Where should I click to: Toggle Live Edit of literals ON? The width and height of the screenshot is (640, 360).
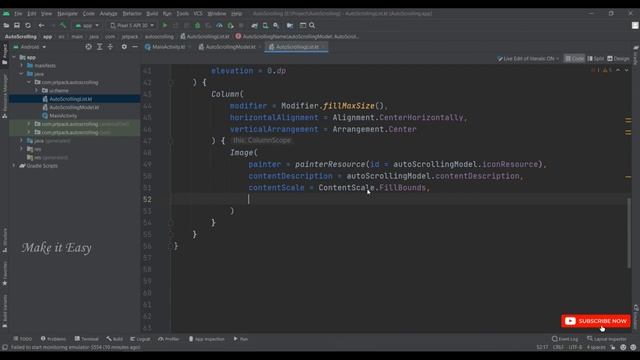pos(528,59)
